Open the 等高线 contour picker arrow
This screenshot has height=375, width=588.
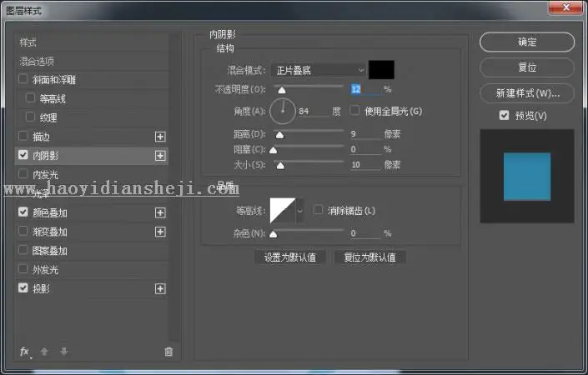coord(299,211)
